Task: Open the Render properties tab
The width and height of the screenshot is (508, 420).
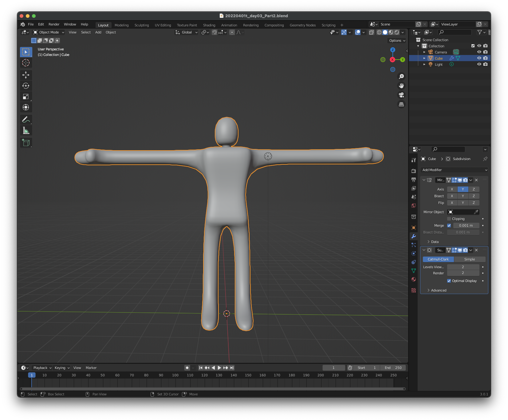Action: tap(414, 171)
